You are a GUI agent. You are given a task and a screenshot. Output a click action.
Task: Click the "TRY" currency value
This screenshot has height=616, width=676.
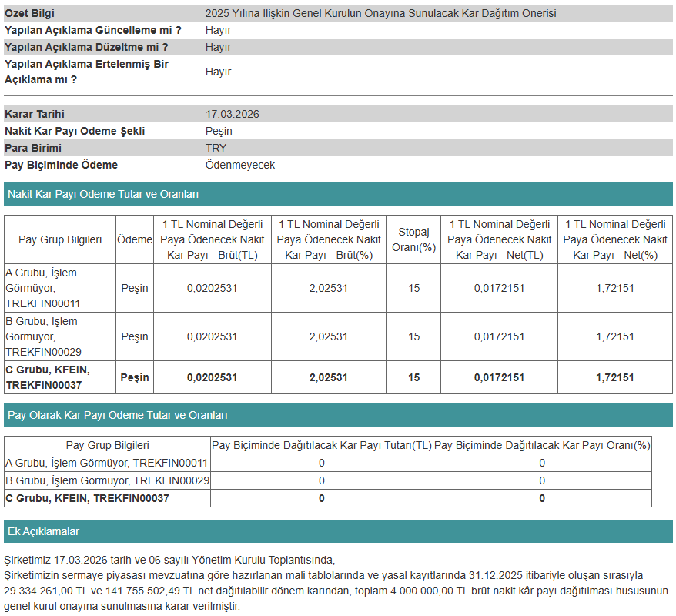click(216, 148)
